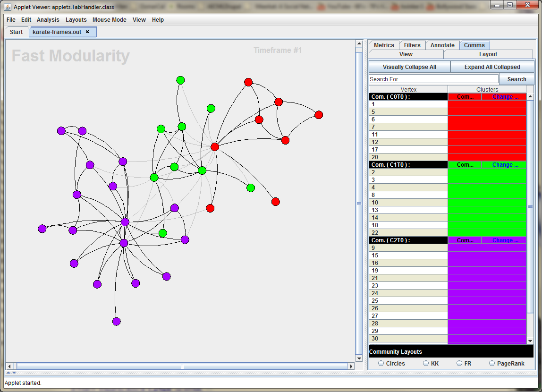542x392 pixels.
Task: Select the karate-frames.out tab
Action: click(57, 32)
